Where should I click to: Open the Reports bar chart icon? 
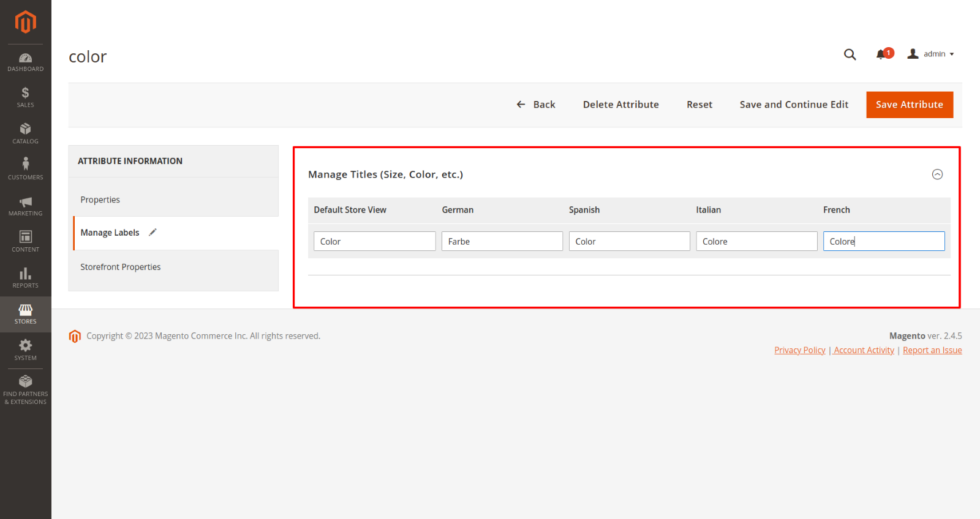pyautogui.click(x=25, y=277)
